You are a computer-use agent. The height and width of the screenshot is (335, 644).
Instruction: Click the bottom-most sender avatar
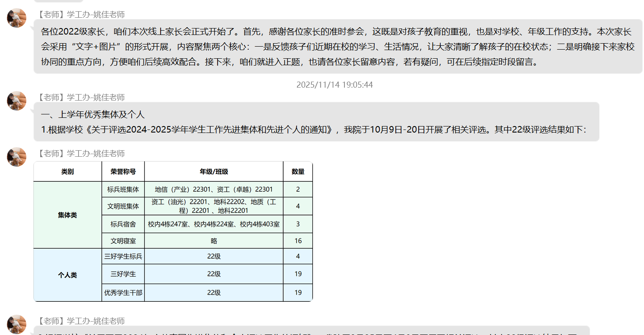click(x=16, y=324)
